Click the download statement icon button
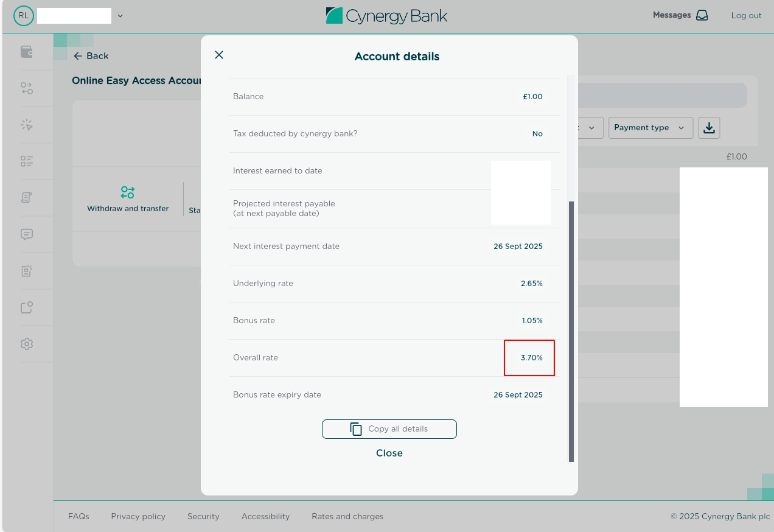The height and width of the screenshot is (532, 774). pos(709,128)
